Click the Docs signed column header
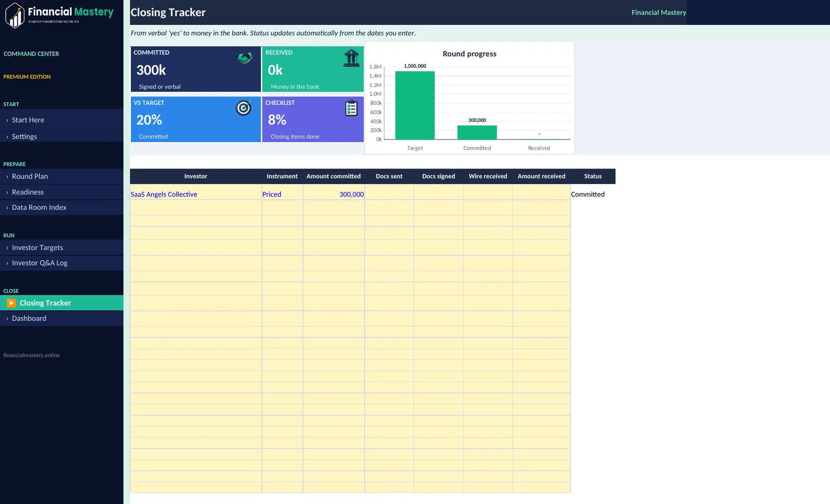The image size is (830, 504). tap(438, 176)
